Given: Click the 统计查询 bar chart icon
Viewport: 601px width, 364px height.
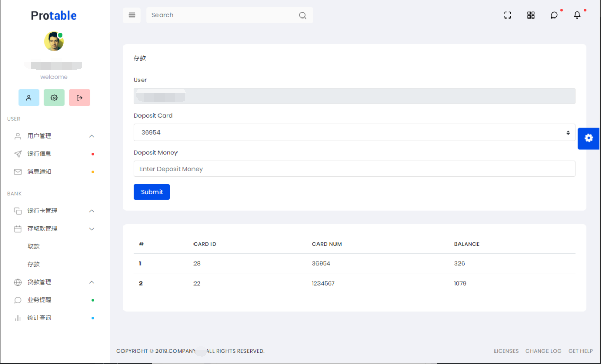Looking at the screenshot, I should tap(17, 318).
